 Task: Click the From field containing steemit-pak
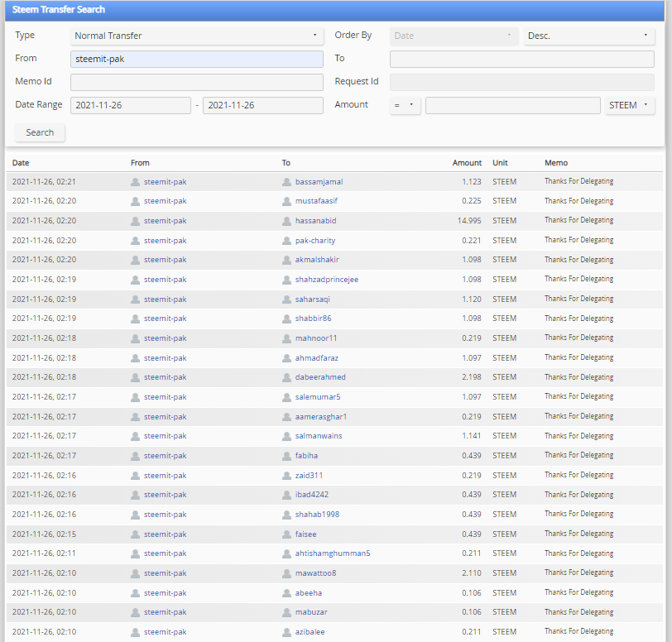pyautogui.click(x=197, y=59)
